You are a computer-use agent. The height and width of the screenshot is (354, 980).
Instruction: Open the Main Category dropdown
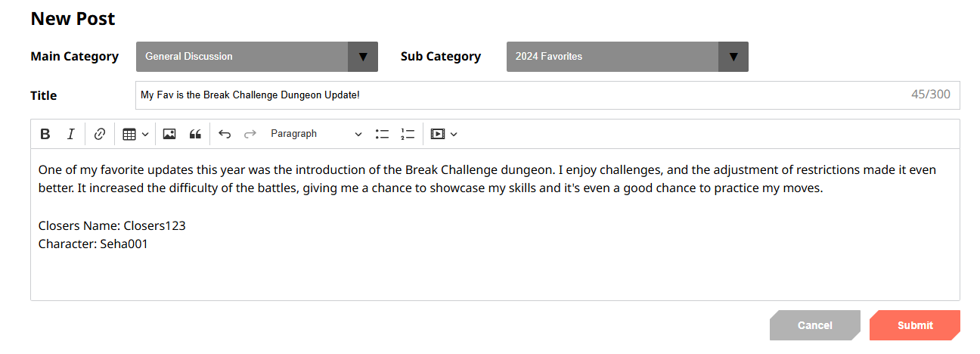pos(256,57)
